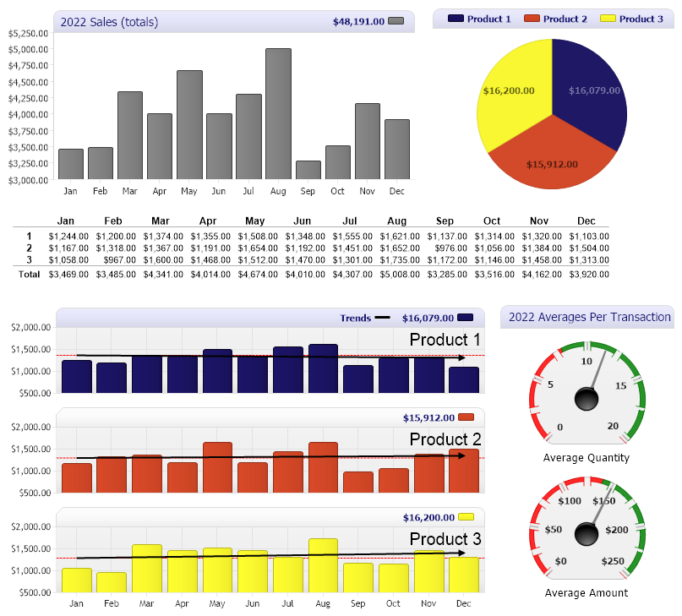This screenshot has width=682, height=616.
Task: Click the May bar in Product 2 chart
Action: pos(217,467)
